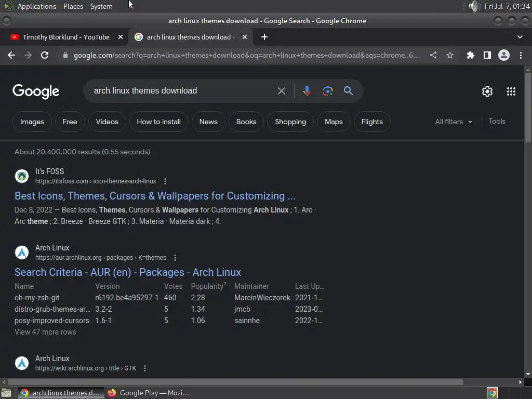Apply the Free filter chip
532x399 pixels.
tap(70, 122)
